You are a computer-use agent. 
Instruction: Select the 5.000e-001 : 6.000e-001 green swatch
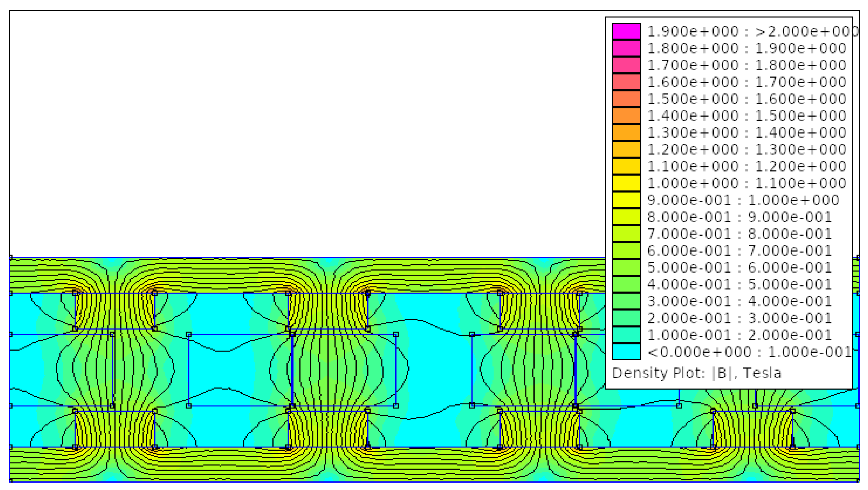pyautogui.click(x=626, y=267)
